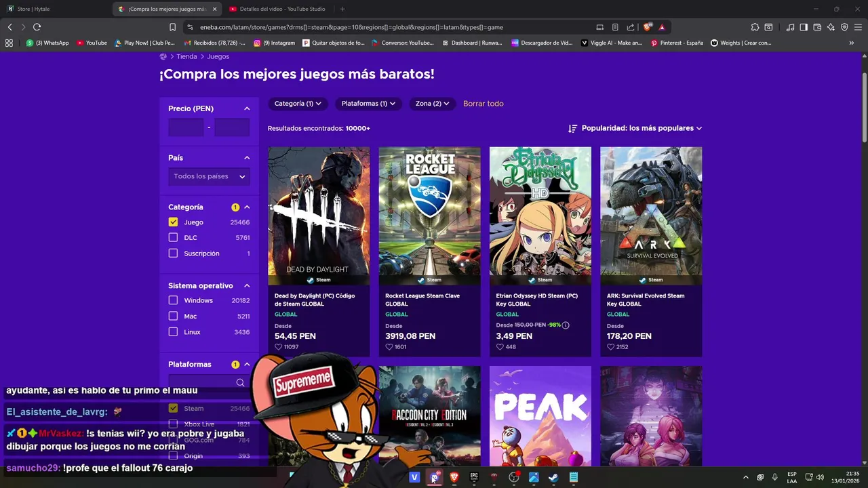
Task: Open the Etrian Odyssey discount info icon
Action: point(566,325)
